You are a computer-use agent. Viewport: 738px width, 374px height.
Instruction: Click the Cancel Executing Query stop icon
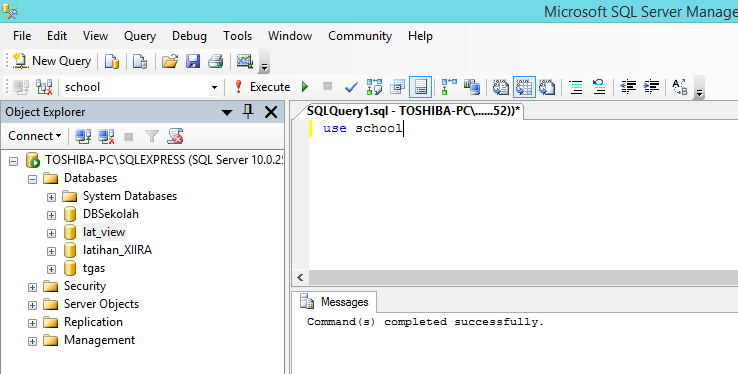(x=328, y=87)
